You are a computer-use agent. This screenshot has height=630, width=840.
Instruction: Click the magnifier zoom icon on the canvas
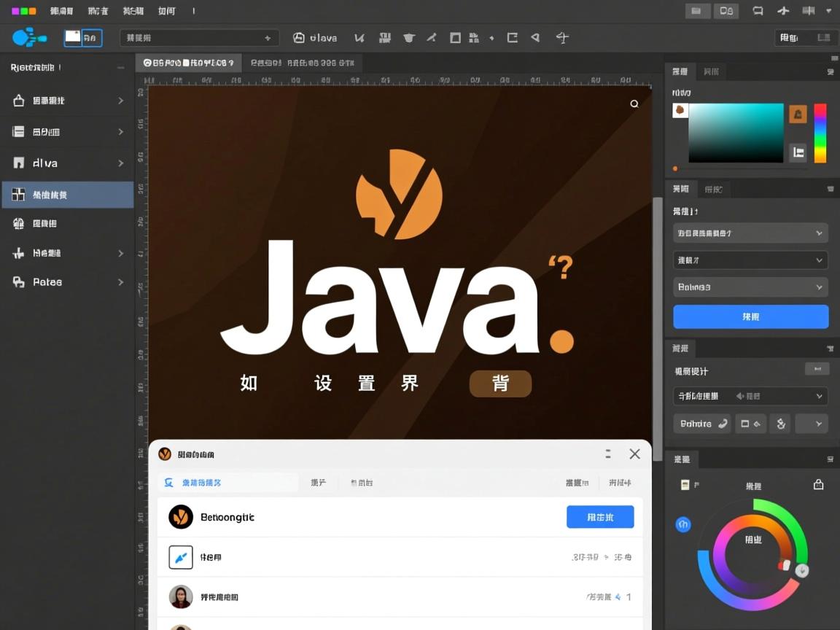tap(634, 104)
